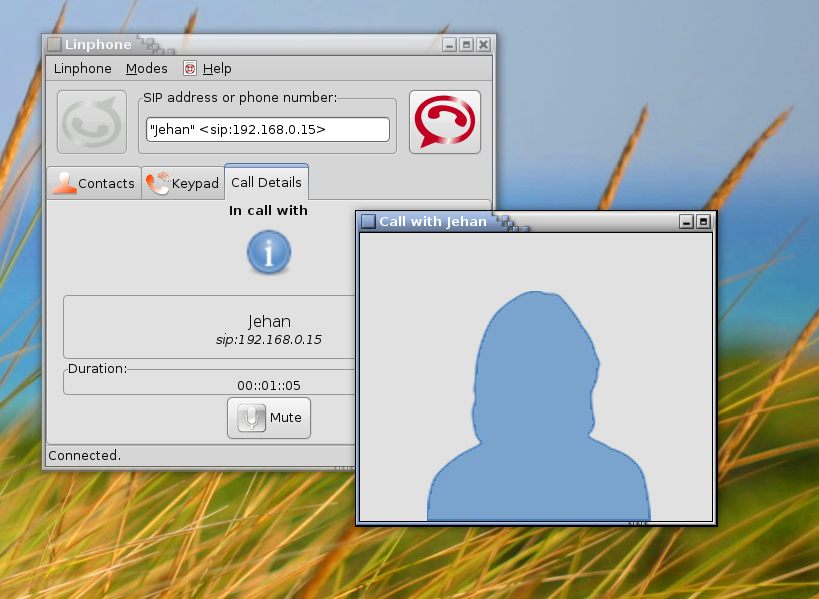This screenshot has width=819, height=599.
Task: Select the Call Details tab
Action: [266, 182]
